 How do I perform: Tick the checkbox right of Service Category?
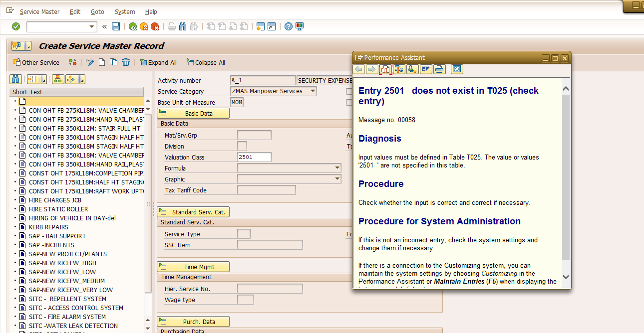[x=349, y=91]
